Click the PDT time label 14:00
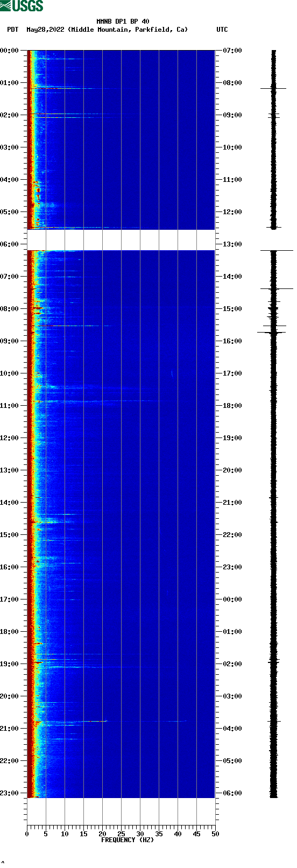Viewport: 297px width, 868px height. [x=9, y=503]
